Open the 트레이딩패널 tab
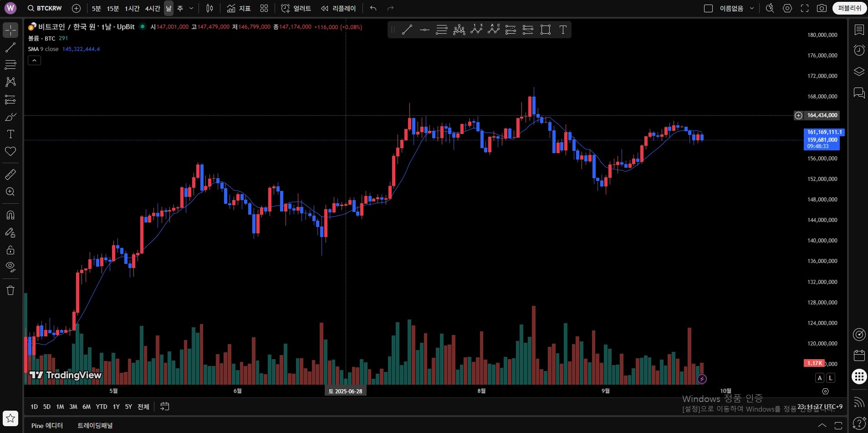Viewport: 868px width, 433px height. pos(95,425)
